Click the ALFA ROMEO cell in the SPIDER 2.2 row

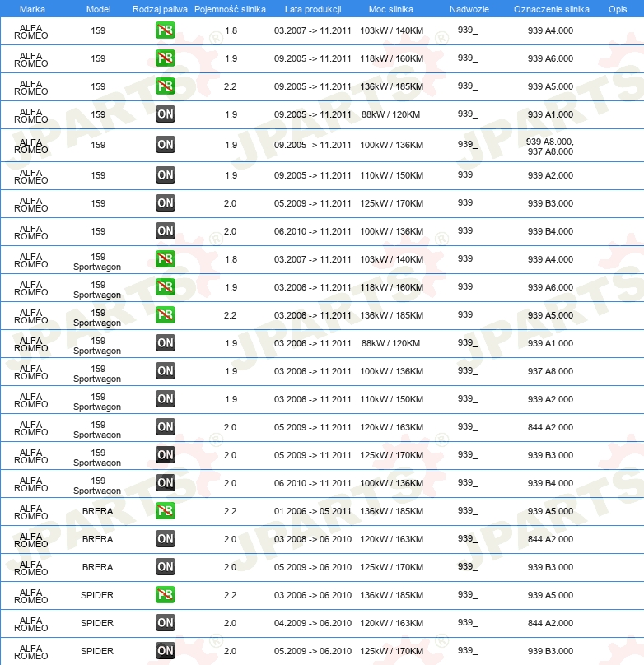(x=31, y=596)
